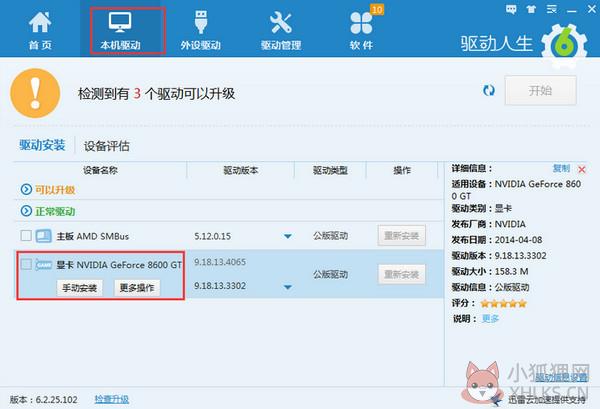This screenshot has height=409, width=600.
Task: Click the skin shirt icon in title bar
Action: pos(531,9)
